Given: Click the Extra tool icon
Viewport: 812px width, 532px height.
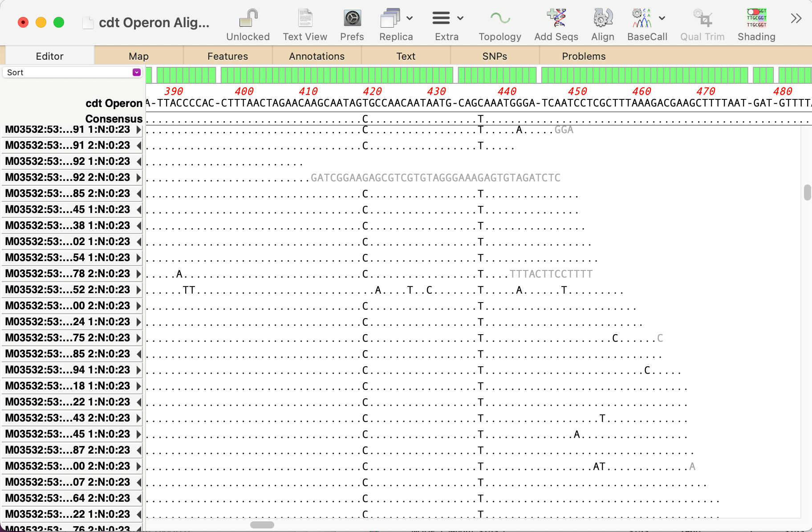Looking at the screenshot, I should 441,18.
